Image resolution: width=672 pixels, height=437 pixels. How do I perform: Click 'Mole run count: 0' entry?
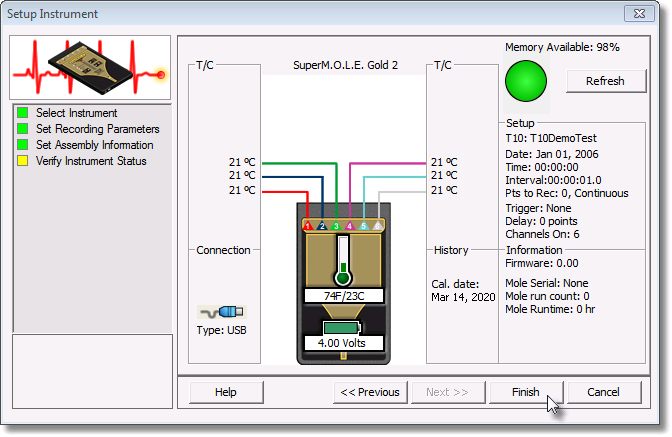pos(548,296)
